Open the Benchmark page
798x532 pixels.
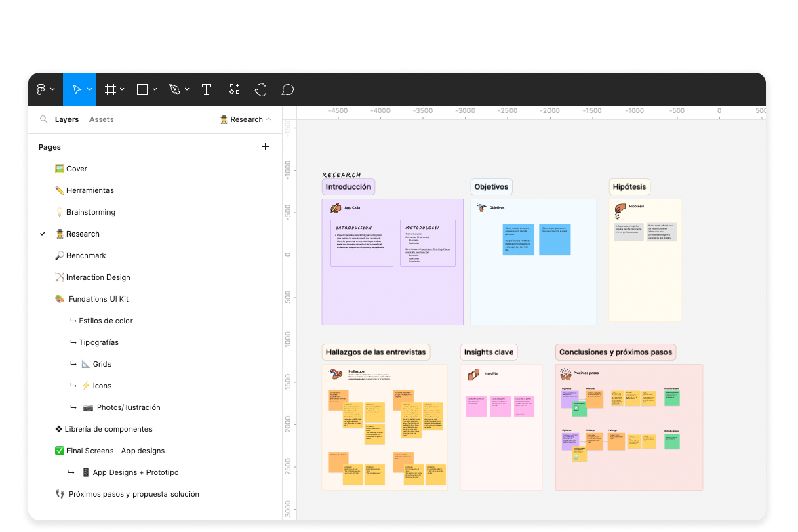click(x=86, y=255)
